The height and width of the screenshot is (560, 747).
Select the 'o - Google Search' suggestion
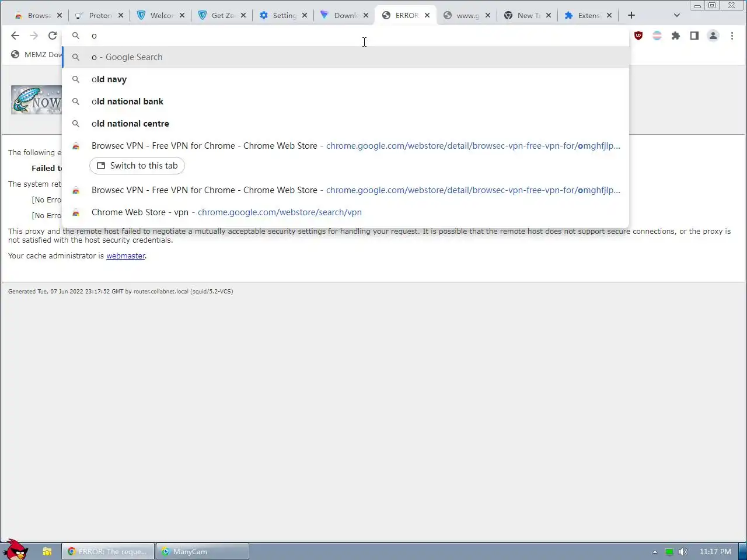coord(345,57)
